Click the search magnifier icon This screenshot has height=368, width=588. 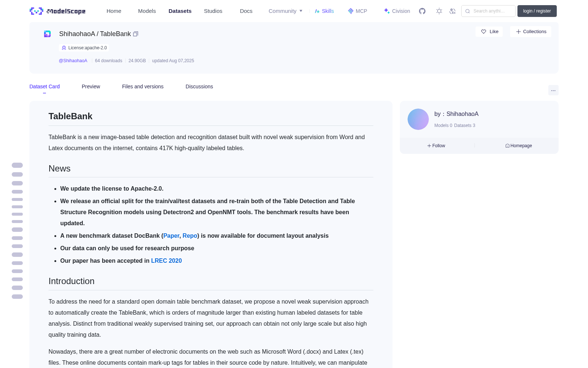pyautogui.click(x=467, y=11)
